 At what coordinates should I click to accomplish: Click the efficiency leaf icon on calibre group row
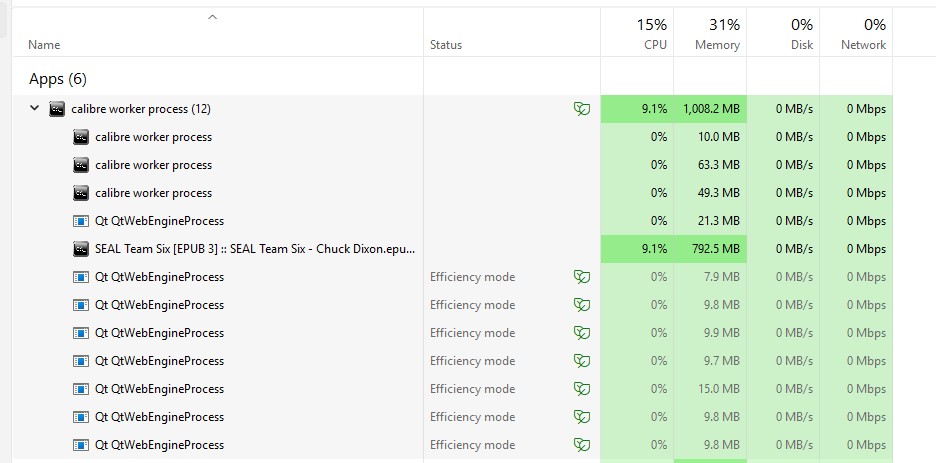[581, 109]
